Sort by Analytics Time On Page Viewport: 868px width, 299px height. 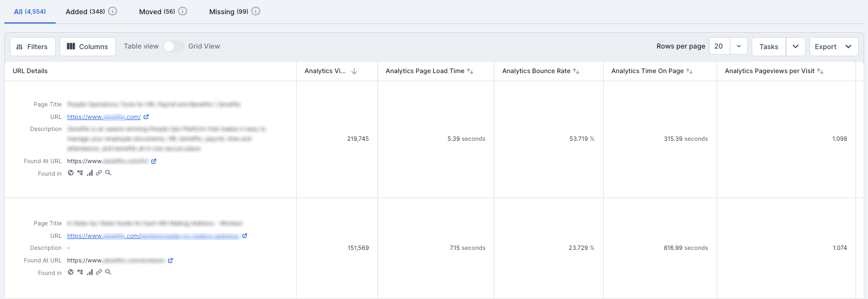[x=689, y=71]
